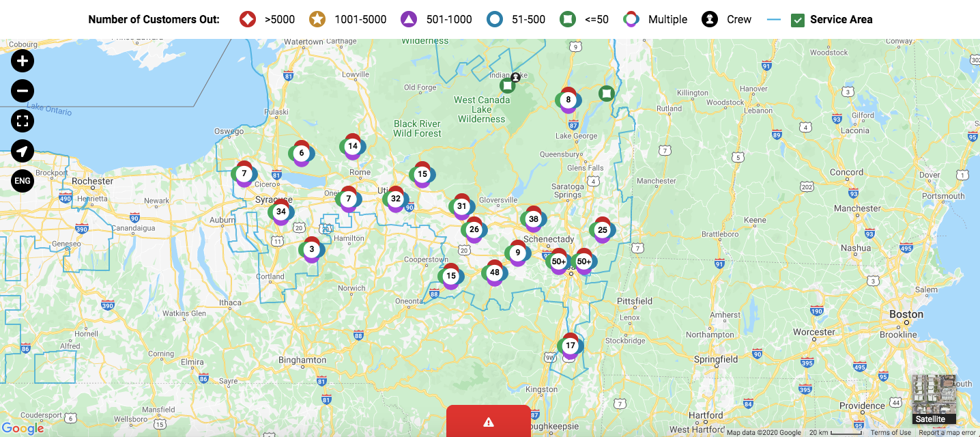The height and width of the screenshot is (437, 980).
Task: Click Report a map error link
Action: click(947, 432)
